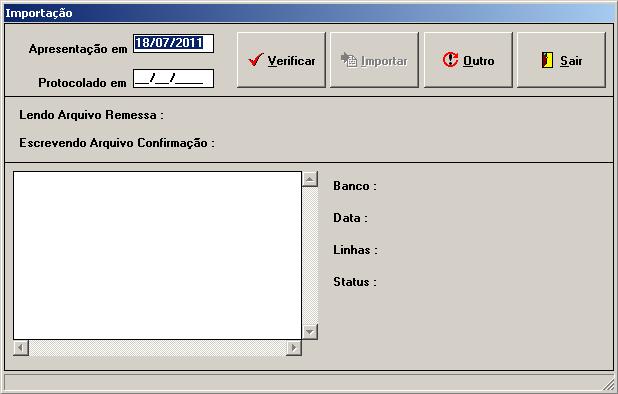Click the yellow door exit icon
Screen dimensions: 618x394
[x=547, y=60]
